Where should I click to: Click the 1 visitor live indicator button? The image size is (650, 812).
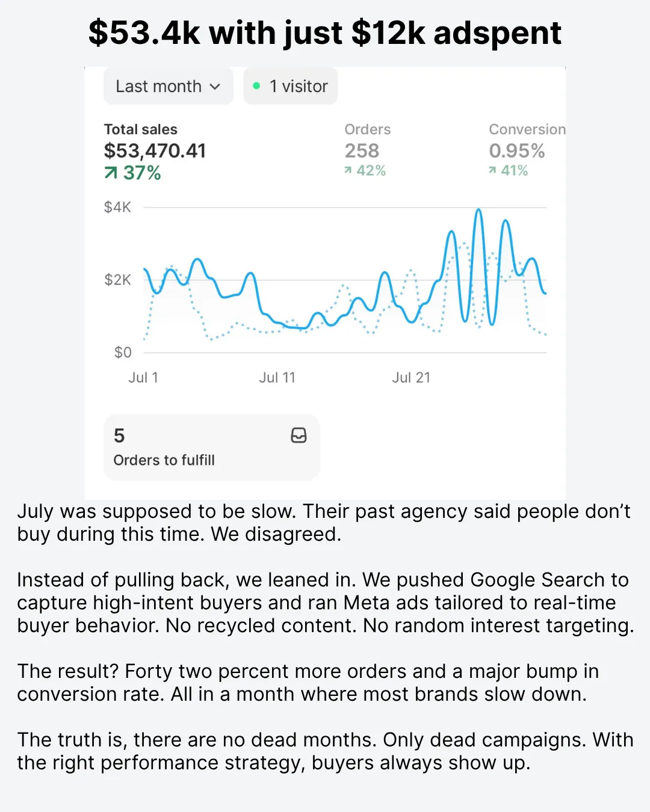click(x=290, y=86)
